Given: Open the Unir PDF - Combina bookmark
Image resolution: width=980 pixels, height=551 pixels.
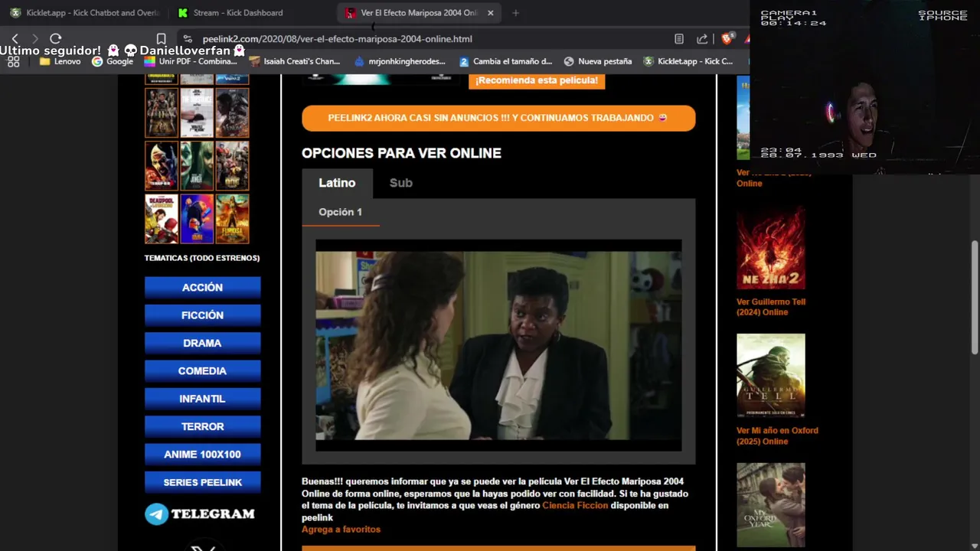Looking at the screenshot, I should [x=191, y=61].
